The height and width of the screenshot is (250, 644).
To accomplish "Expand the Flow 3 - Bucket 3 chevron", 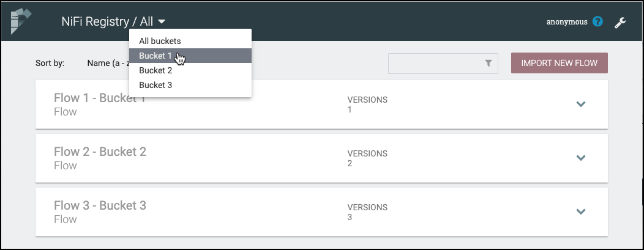I will click(581, 211).
